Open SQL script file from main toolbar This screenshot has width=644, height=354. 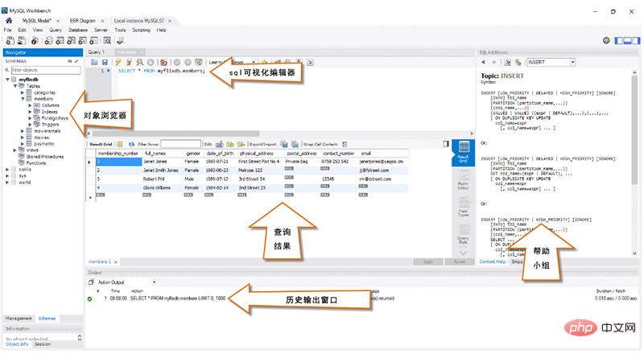22,40
